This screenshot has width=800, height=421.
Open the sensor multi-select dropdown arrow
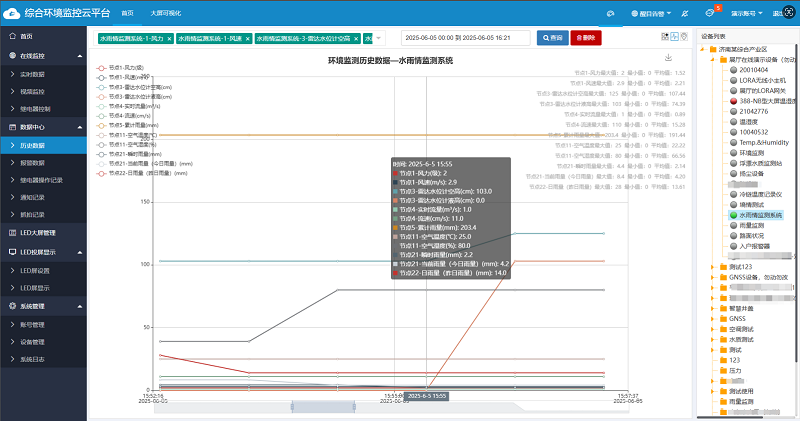coord(380,38)
